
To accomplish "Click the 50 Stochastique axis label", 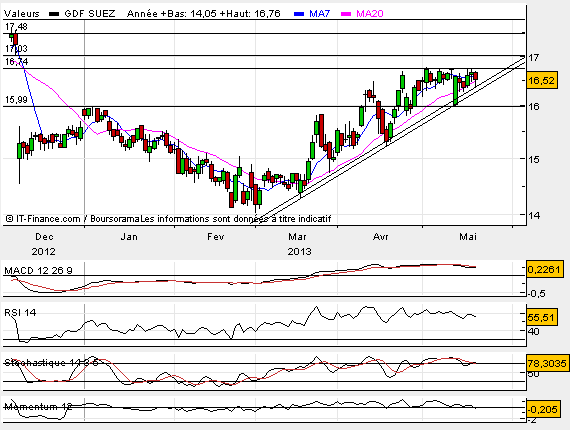I will point(534,374).
